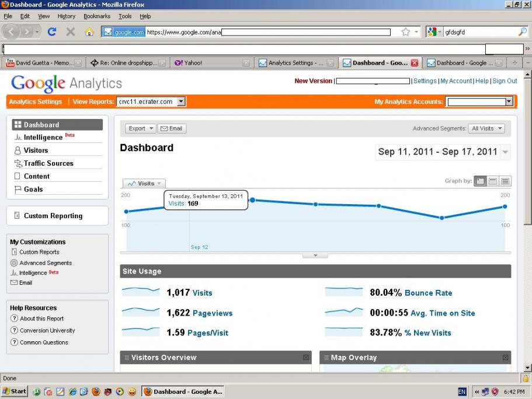Click the September 13 graph data point
Image resolution: width=532 pixels, height=399 pixels.
coord(252,200)
